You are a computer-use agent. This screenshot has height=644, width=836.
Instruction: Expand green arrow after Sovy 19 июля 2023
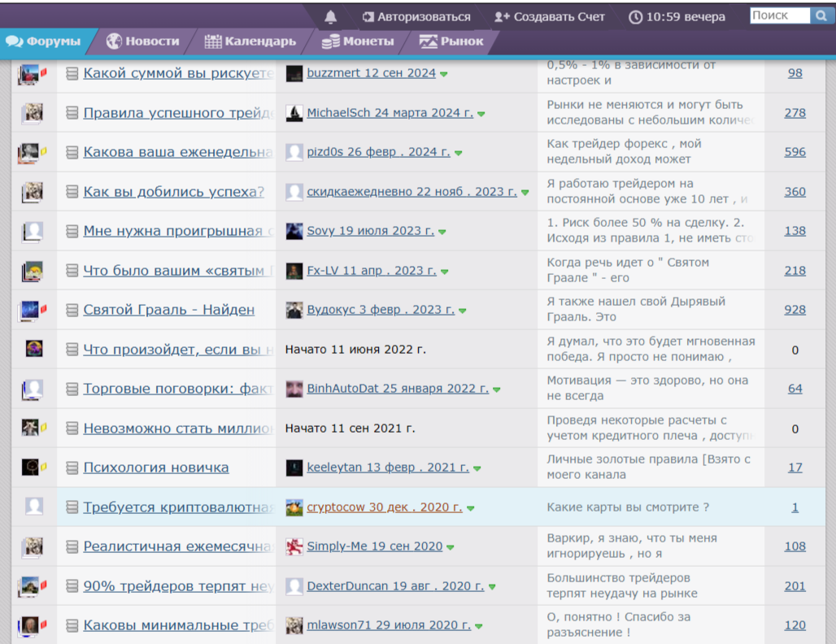coord(442,232)
